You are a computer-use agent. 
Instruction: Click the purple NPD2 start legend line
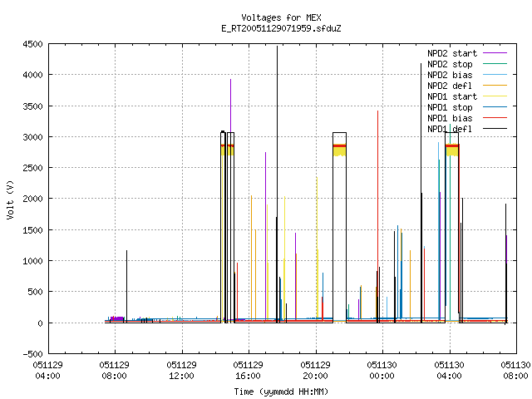click(x=495, y=53)
